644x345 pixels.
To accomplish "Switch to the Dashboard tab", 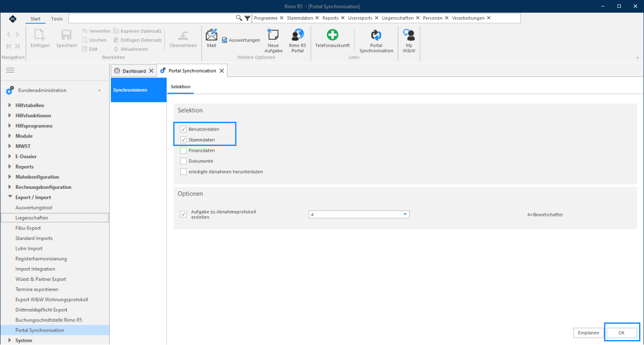I will click(133, 71).
